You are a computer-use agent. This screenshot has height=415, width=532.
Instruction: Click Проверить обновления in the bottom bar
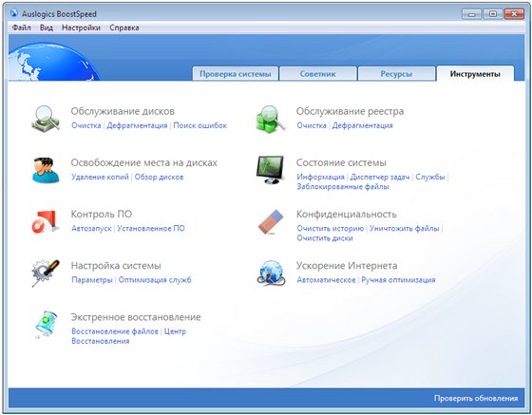476,399
